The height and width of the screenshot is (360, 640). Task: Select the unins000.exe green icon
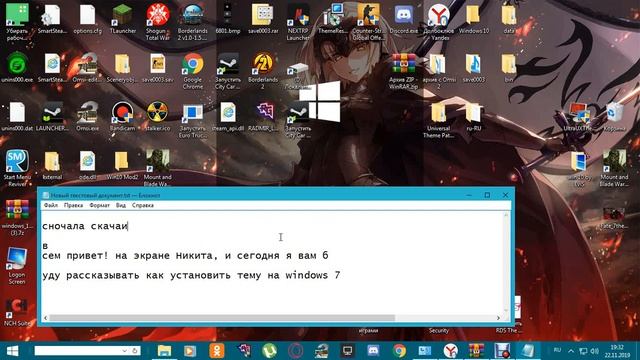(x=17, y=68)
